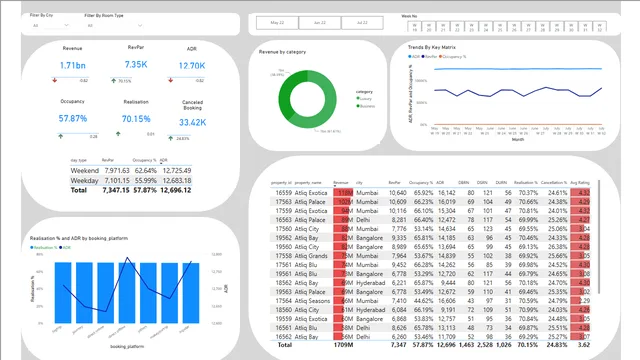640x360 pixels.
Task: Open the Filter By Room Type dropdown
Action: tap(115, 25)
